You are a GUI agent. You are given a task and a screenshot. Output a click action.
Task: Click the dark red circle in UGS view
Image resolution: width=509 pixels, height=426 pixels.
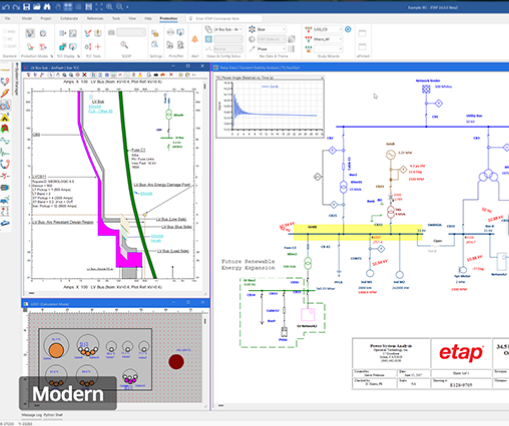[176, 362]
